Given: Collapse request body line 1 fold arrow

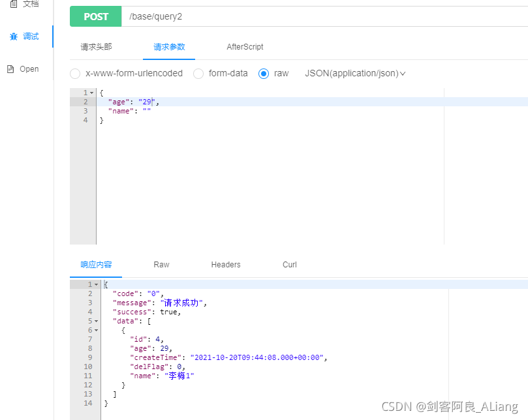Looking at the screenshot, I should point(91,93).
